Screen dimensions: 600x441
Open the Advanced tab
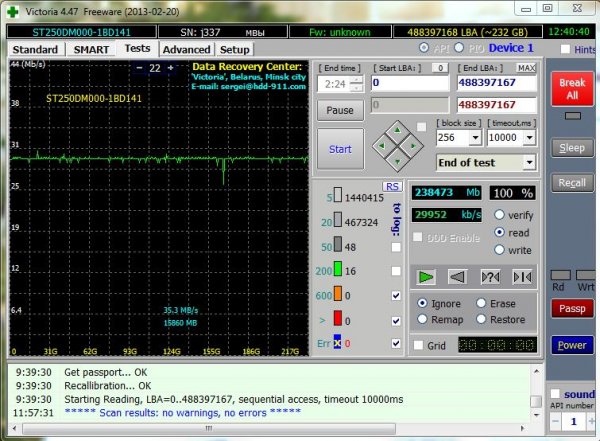[x=186, y=50]
